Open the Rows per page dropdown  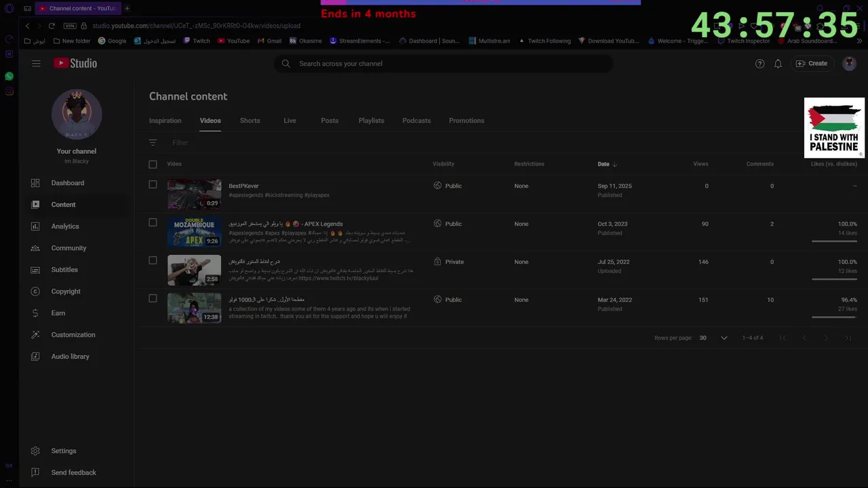coord(713,338)
